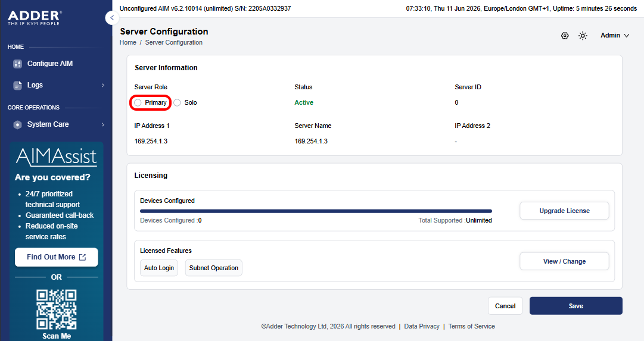Screen dimensions: 644x341
Task: Click the AIMAssist QR code
Action: pos(56,310)
